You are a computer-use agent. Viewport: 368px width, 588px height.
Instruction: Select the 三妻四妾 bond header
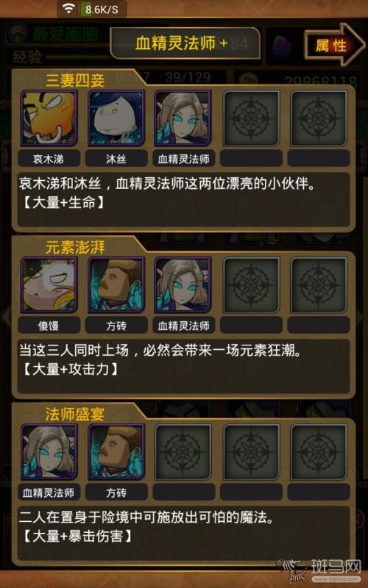(75, 81)
